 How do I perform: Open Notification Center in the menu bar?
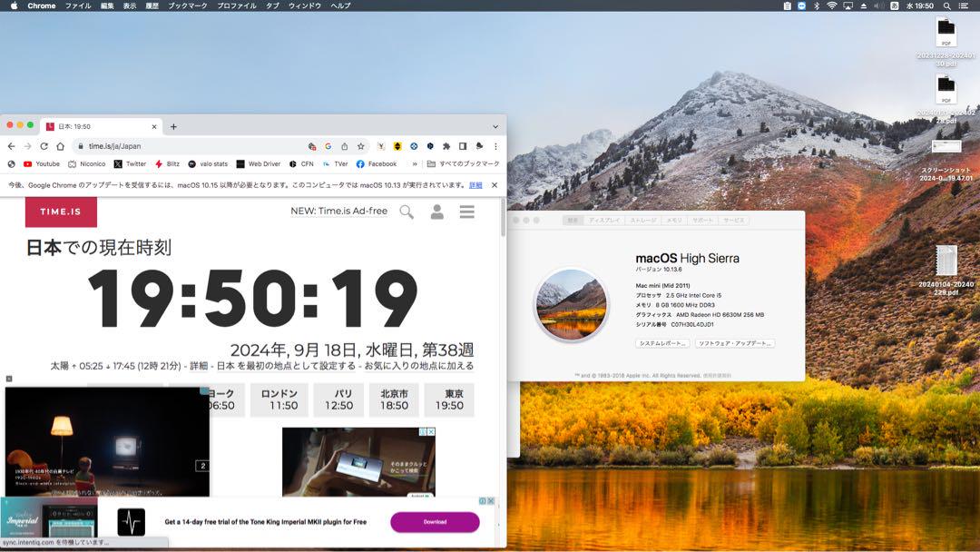(964, 5)
